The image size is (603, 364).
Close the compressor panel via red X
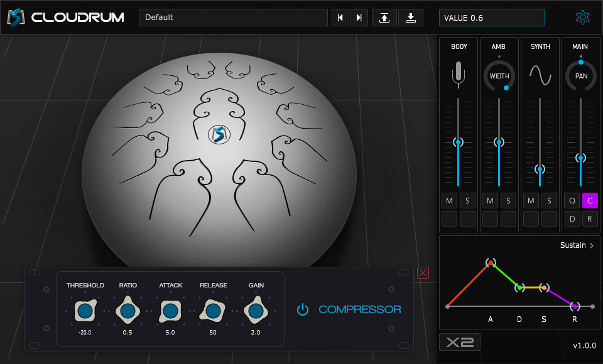422,272
